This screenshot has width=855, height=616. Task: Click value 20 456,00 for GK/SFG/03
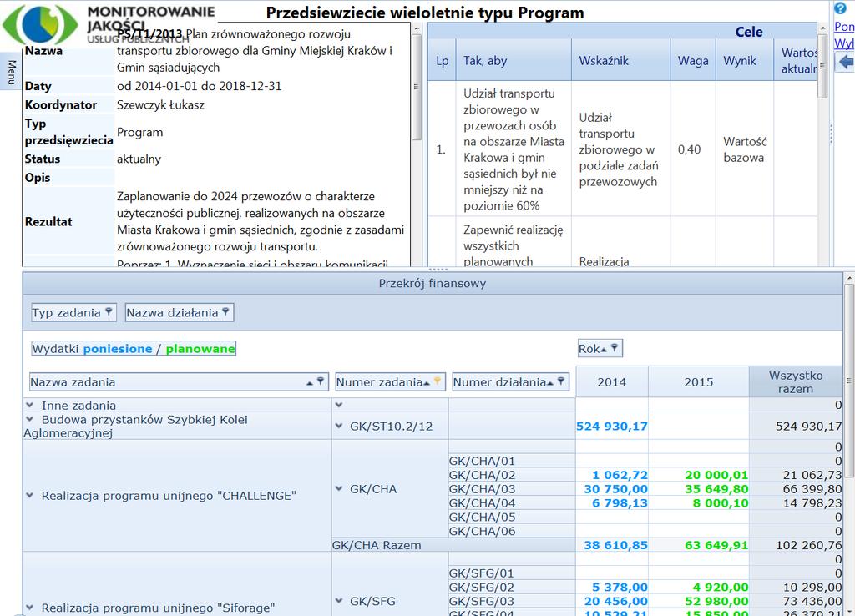615,601
